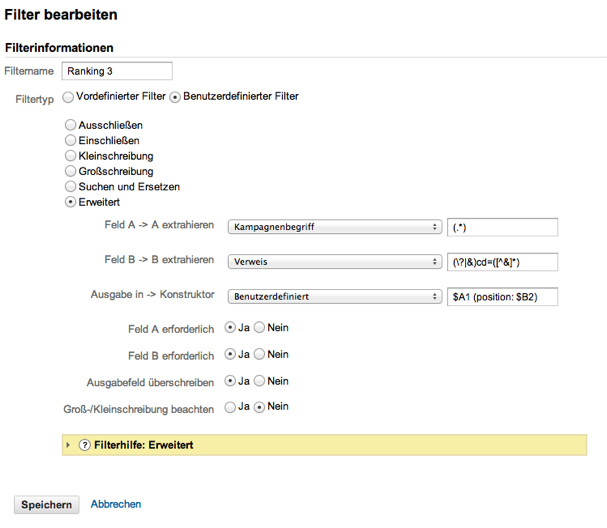Click the Feld A regex input field
The height and width of the screenshot is (528, 607).
(x=502, y=228)
